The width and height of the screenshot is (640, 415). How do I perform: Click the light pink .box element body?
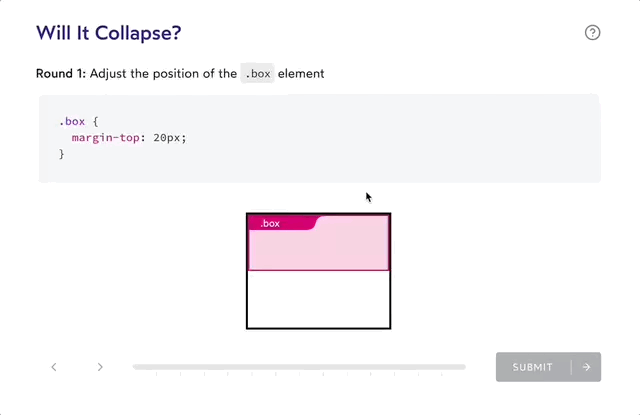point(318,250)
